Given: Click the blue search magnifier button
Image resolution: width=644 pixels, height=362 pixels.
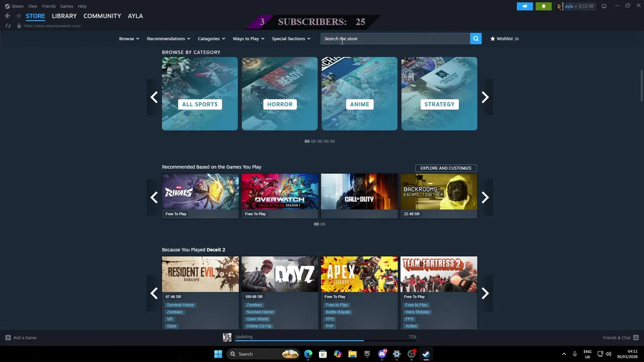Looking at the screenshot, I should pos(475,39).
